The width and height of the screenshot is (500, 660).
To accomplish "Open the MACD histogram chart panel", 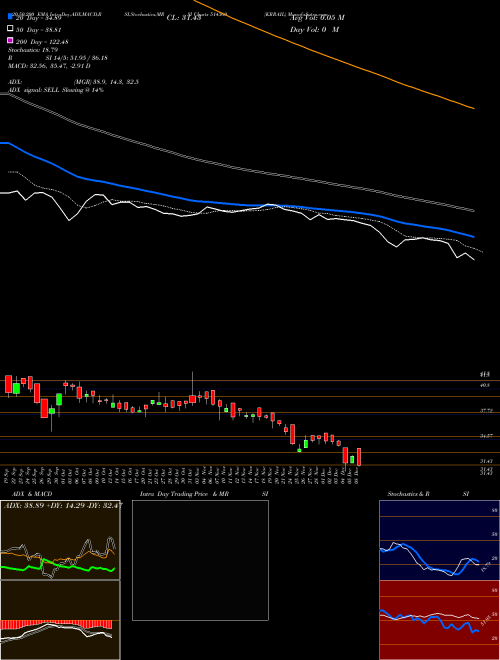I will pos(60,620).
